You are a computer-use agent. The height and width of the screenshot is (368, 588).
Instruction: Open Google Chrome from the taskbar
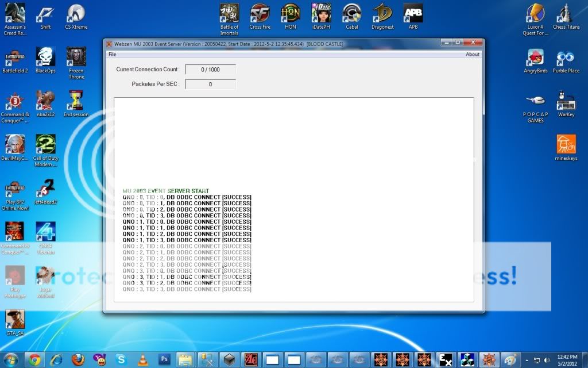coord(34,359)
